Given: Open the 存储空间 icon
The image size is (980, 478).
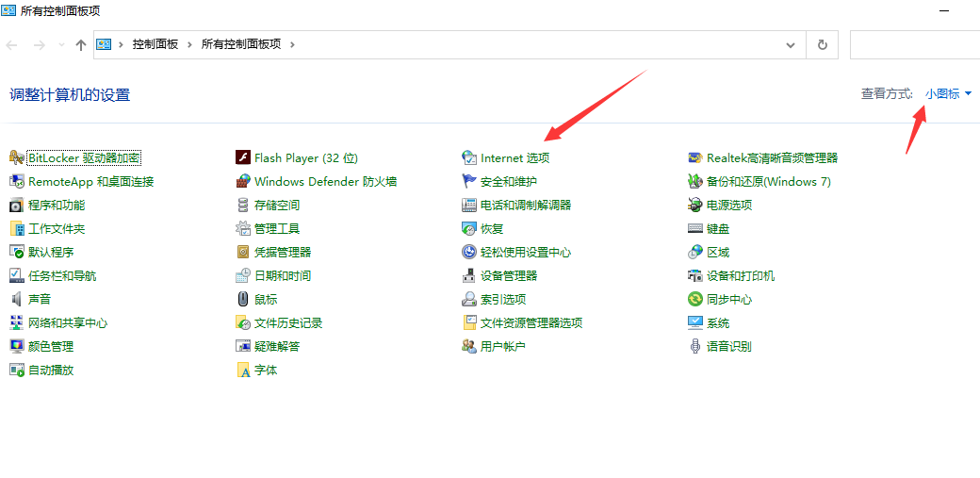Looking at the screenshot, I should (243, 206).
